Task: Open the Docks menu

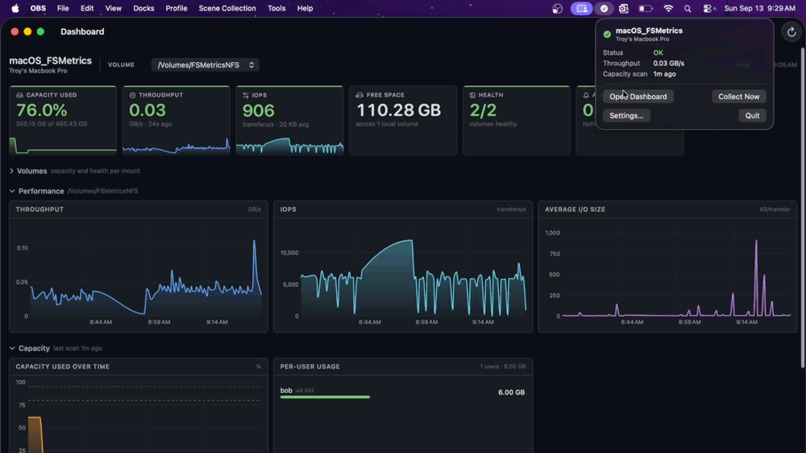Action: click(x=143, y=8)
